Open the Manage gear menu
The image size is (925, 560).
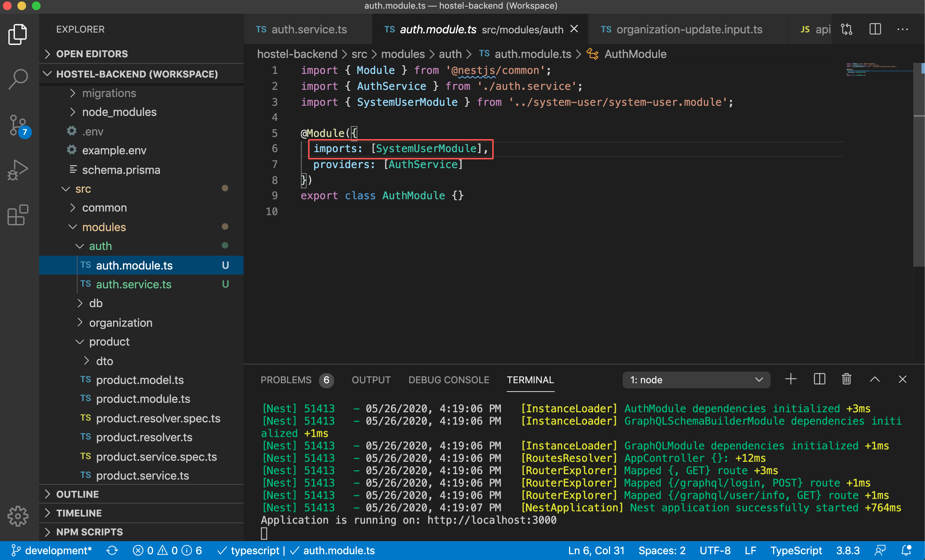coord(17,516)
